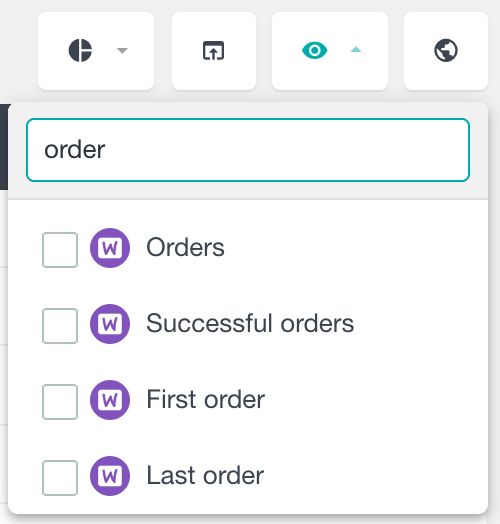Focus the search field containing "order"

coord(248,150)
